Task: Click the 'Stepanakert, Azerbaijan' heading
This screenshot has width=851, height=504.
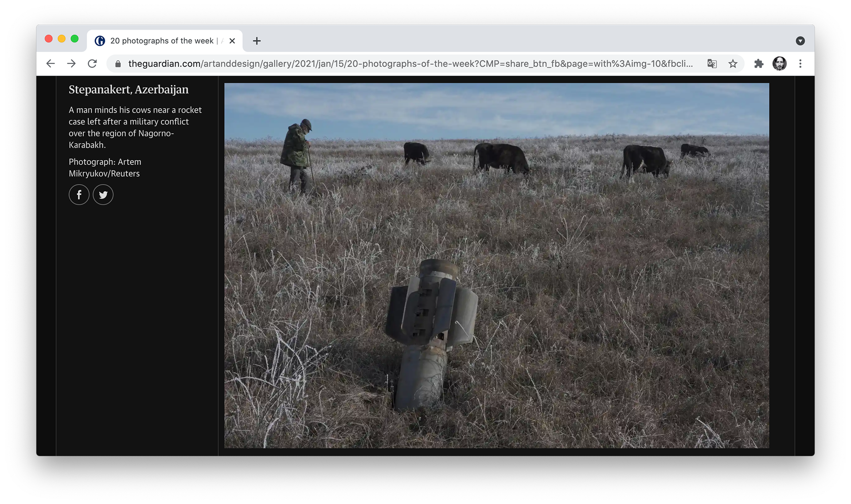Action: [129, 90]
